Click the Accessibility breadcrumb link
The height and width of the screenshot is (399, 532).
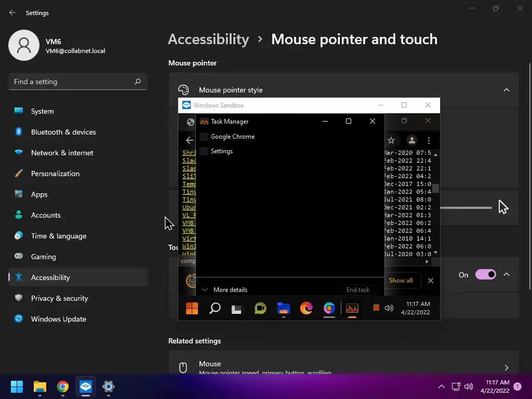pyautogui.click(x=209, y=39)
